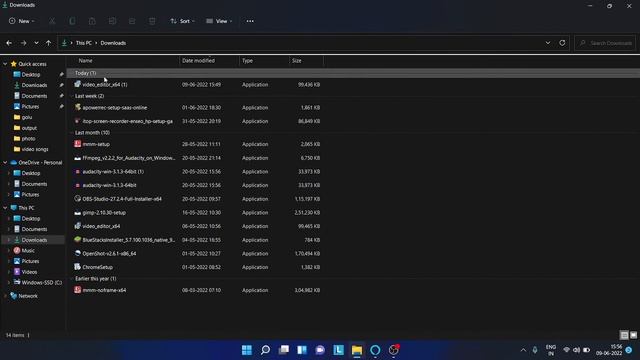
Task: Open Widgets from the taskbar
Action: [x=302, y=350]
